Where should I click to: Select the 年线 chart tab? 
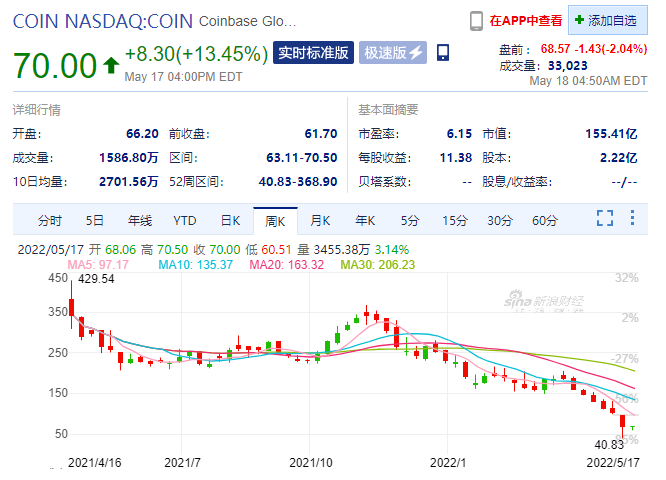(140, 221)
